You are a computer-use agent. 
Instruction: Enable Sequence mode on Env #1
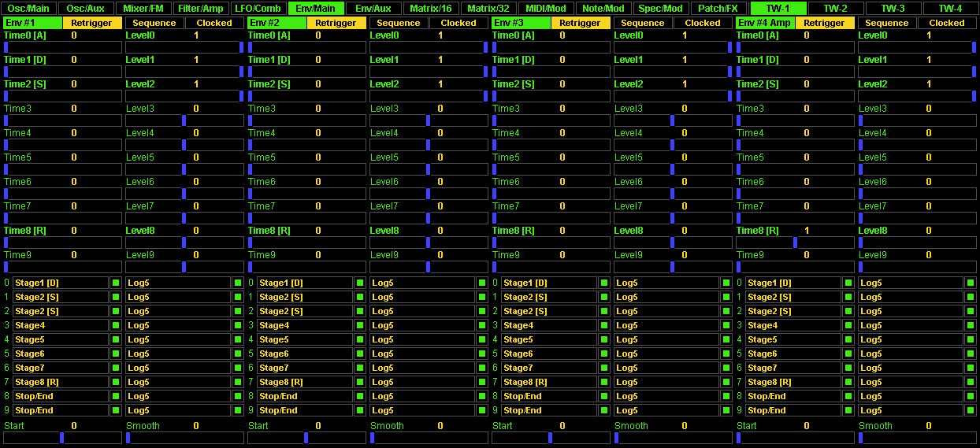(x=154, y=23)
